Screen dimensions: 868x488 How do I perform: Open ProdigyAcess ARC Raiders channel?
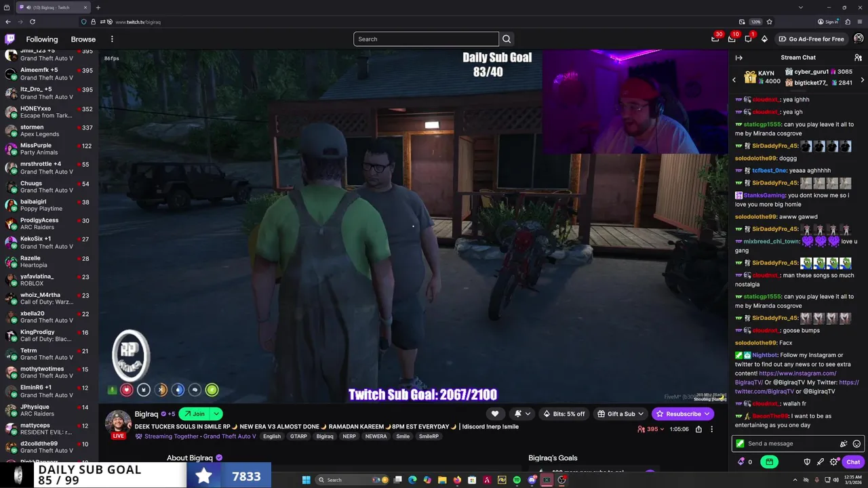pos(49,224)
